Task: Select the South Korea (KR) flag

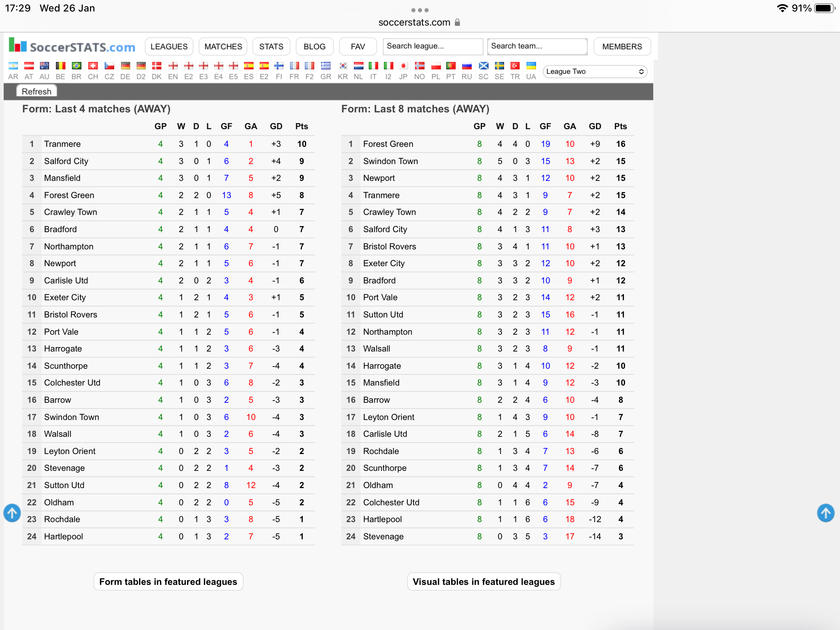Action: coord(343,66)
